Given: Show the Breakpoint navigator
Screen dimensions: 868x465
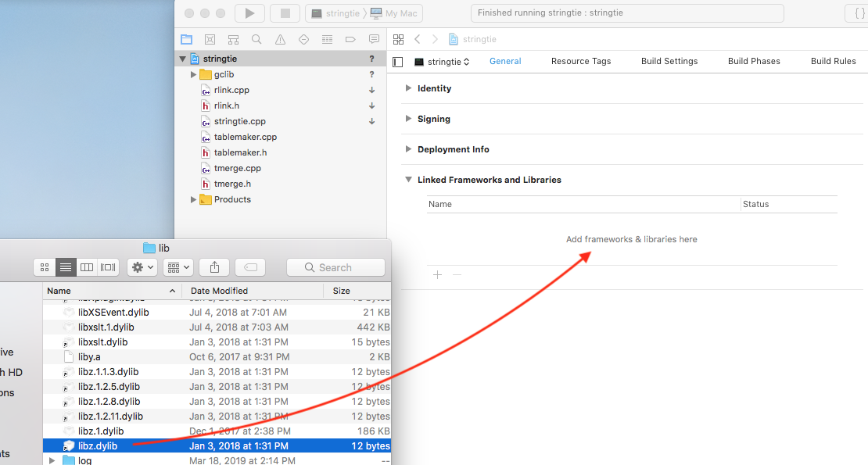Looking at the screenshot, I should pyautogui.click(x=350, y=39).
